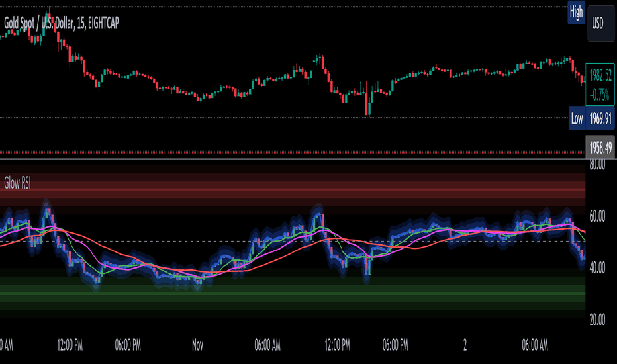
Task: Click the 06:00 PM label before 2
Action: click(x=395, y=345)
